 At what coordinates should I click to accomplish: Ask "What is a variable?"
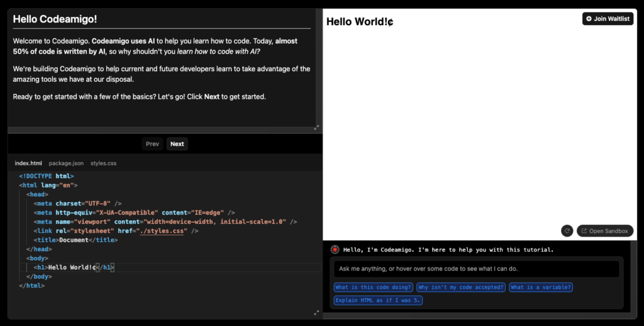pyautogui.click(x=540, y=288)
